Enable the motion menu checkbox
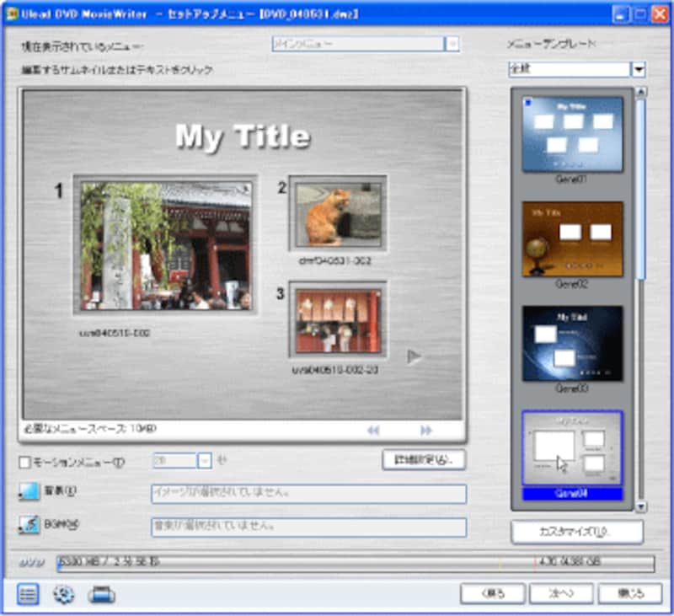This screenshot has width=674, height=616. 24,462
